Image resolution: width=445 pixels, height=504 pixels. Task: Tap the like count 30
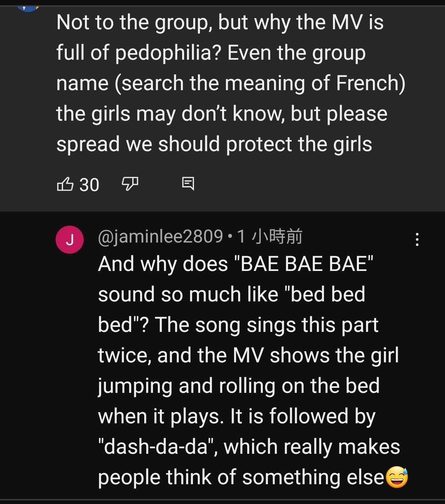[89, 185]
